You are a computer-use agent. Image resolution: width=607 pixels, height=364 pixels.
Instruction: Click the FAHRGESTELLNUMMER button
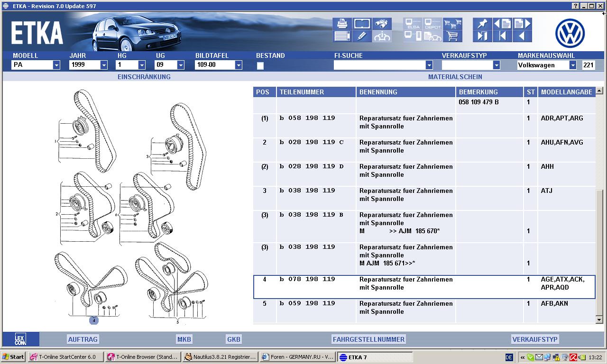pos(368,339)
